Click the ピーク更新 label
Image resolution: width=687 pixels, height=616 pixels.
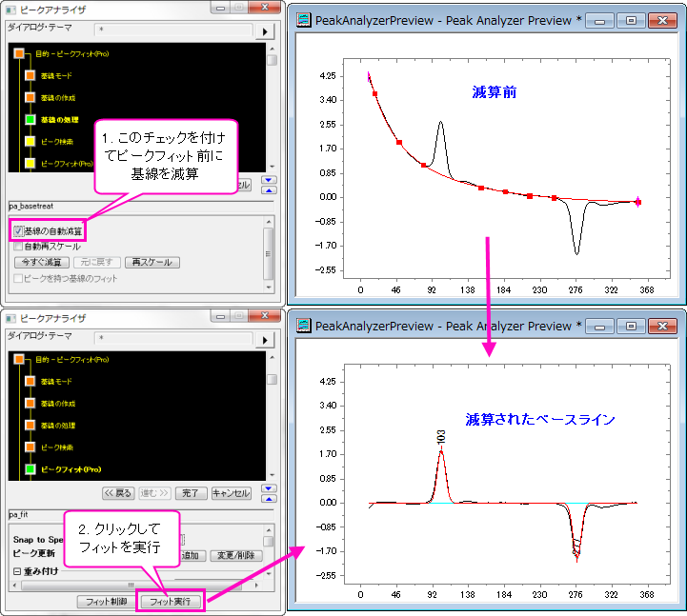pos(34,553)
